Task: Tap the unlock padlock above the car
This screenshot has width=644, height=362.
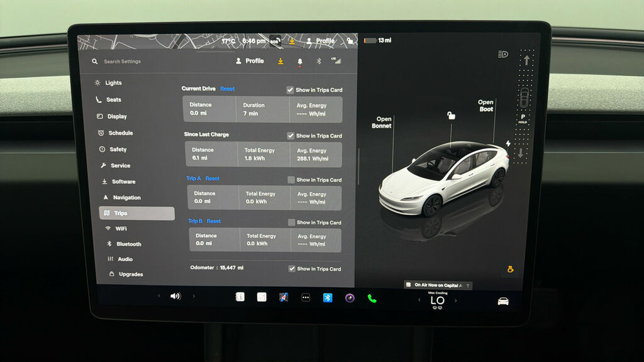Action: (x=451, y=116)
